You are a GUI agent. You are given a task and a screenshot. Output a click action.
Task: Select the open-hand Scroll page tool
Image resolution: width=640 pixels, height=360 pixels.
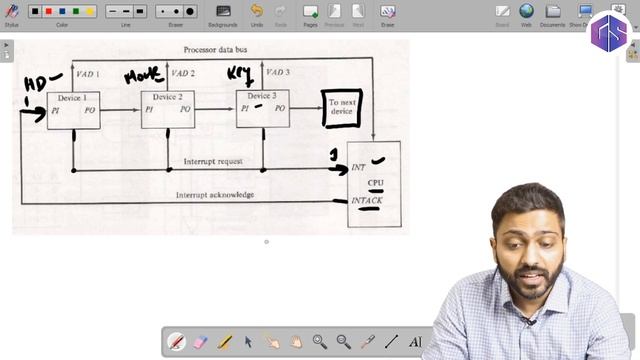[x=296, y=342]
